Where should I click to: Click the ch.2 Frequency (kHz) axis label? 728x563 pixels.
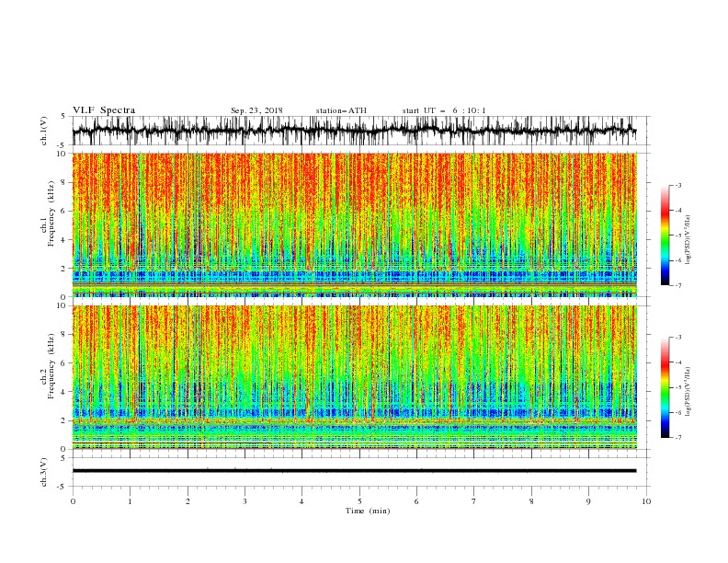click(48, 366)
